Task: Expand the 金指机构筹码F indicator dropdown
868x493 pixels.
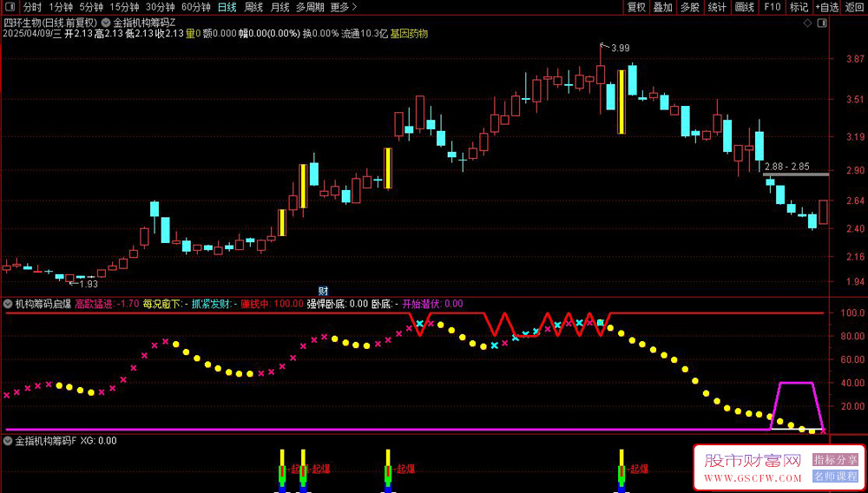Action: [8, 441]
